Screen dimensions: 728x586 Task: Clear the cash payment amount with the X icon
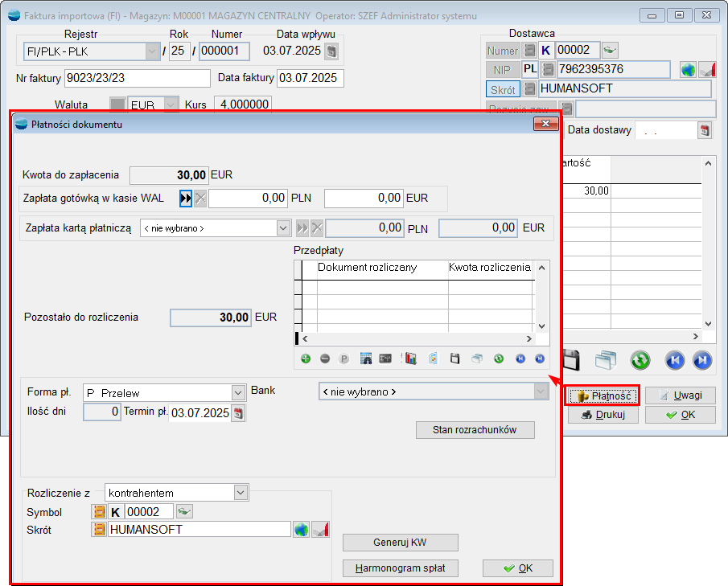click(x=200, y=199)
